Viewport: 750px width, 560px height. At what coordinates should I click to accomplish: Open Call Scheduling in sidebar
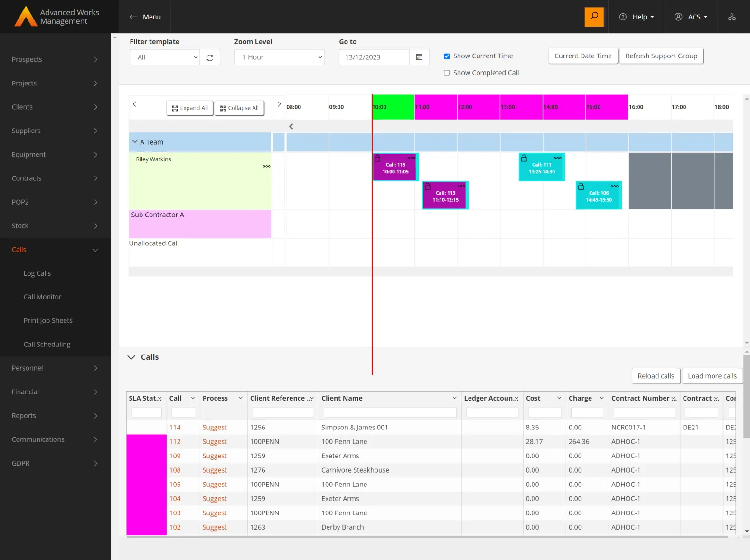point(47,345)
